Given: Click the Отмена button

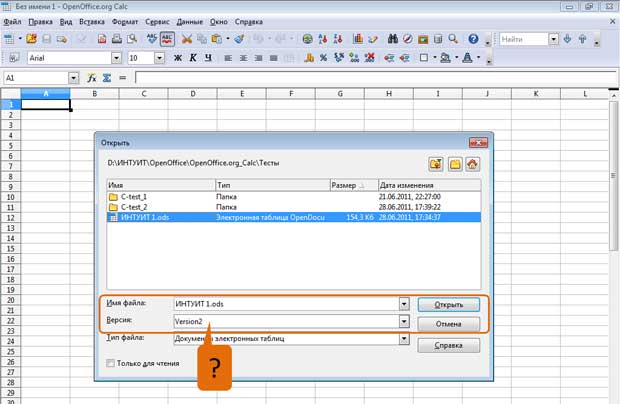Looking at the screenshot, I should [x=448, y=324].
